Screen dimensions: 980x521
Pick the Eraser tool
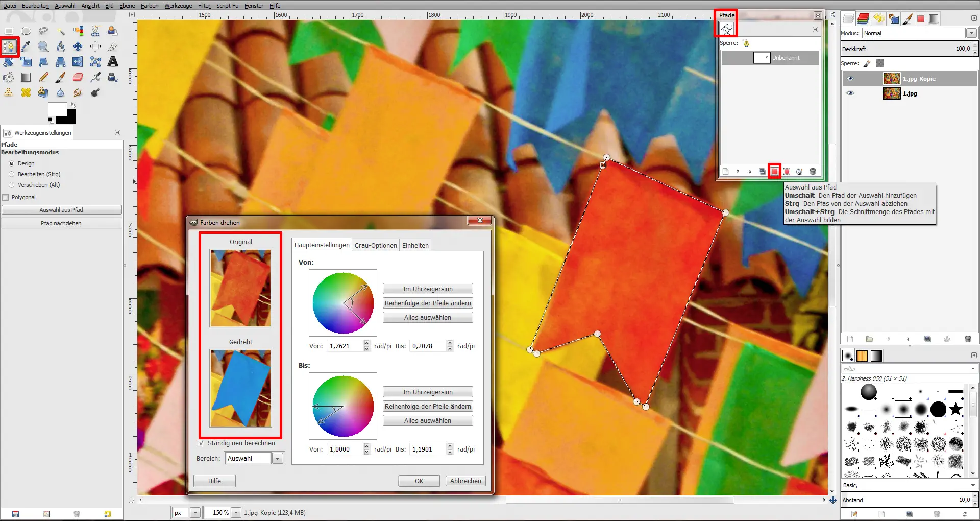click(78, 77)
